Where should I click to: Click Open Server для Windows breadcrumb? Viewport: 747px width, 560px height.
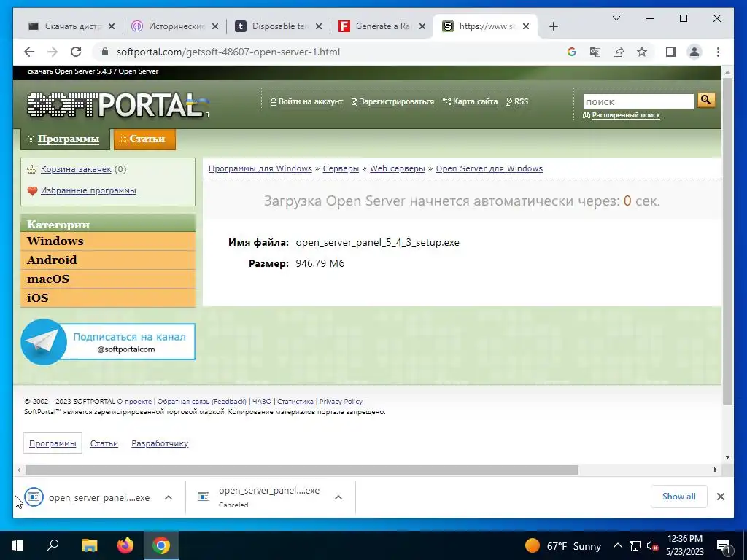tap(489, 168)
